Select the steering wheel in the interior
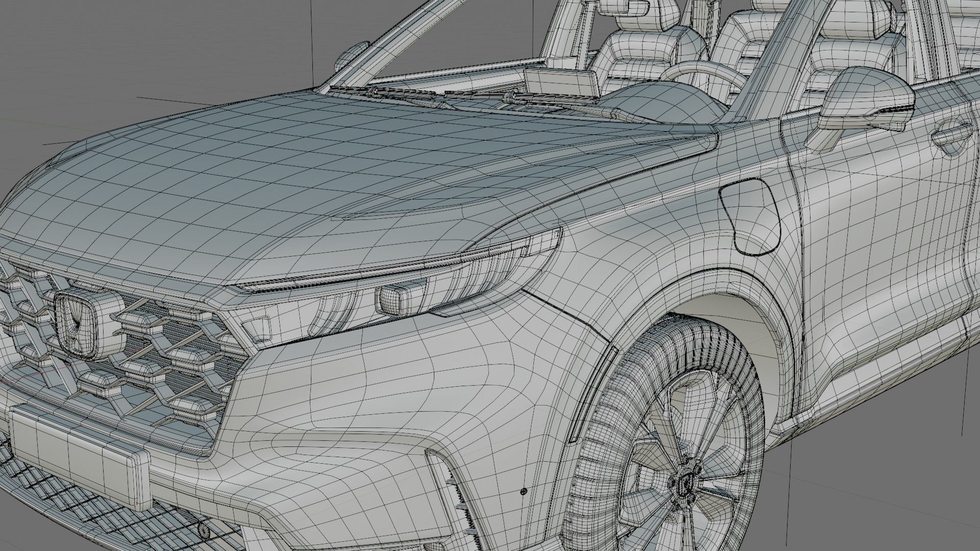Screen dimensions: 980x551 pos(707,76)
